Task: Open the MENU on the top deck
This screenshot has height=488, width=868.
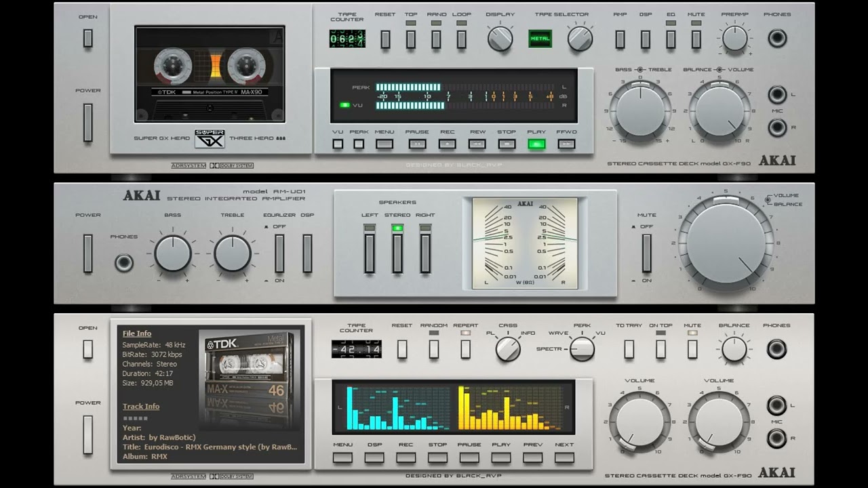Action: coord(384,144)
